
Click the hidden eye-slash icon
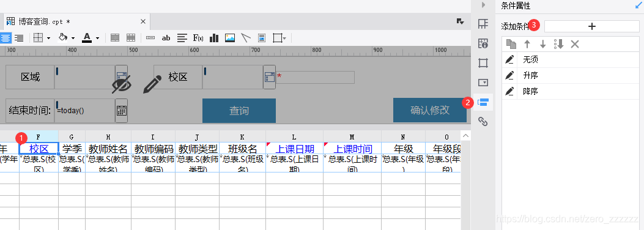pos(122,84)
